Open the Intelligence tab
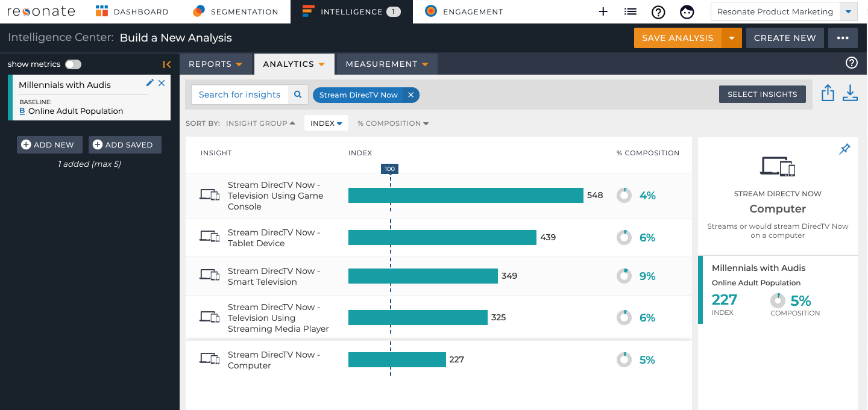The height and width of the screenshot is (410, 868). 351,11
